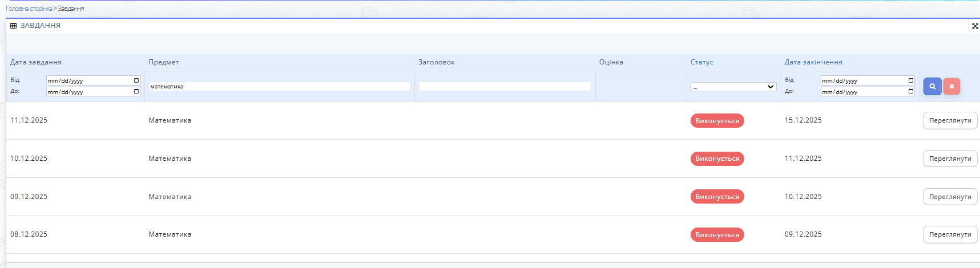Open calendar picker for task date 'Від'
980x268 pixels.
coord(136,80)
